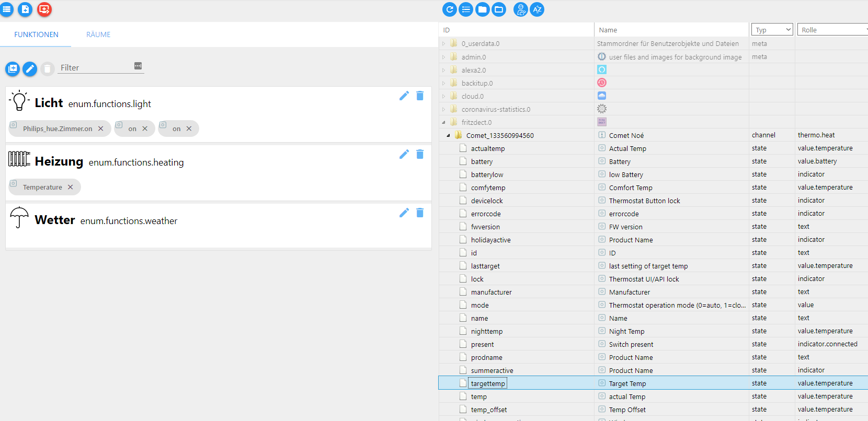868x421 pixels.
Task: Edit the Heizung function with its pencil icon
Action: [404, 154]
